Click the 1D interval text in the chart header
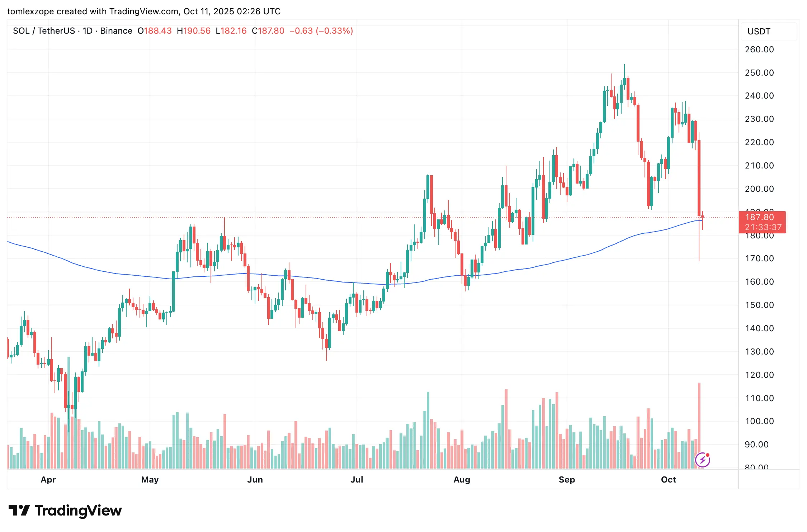Image resolution: width=807 pixels, height=532 pixels. pyautogui.click(x=88, y=31)
